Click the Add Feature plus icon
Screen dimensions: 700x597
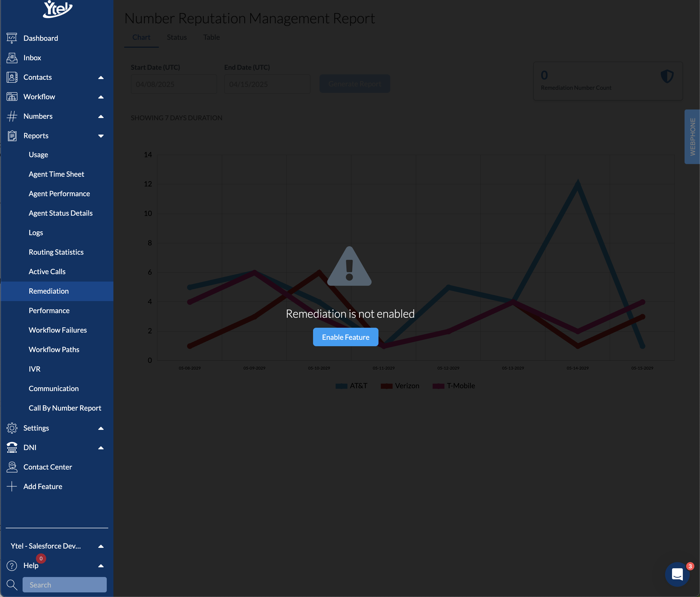point(12,486)
